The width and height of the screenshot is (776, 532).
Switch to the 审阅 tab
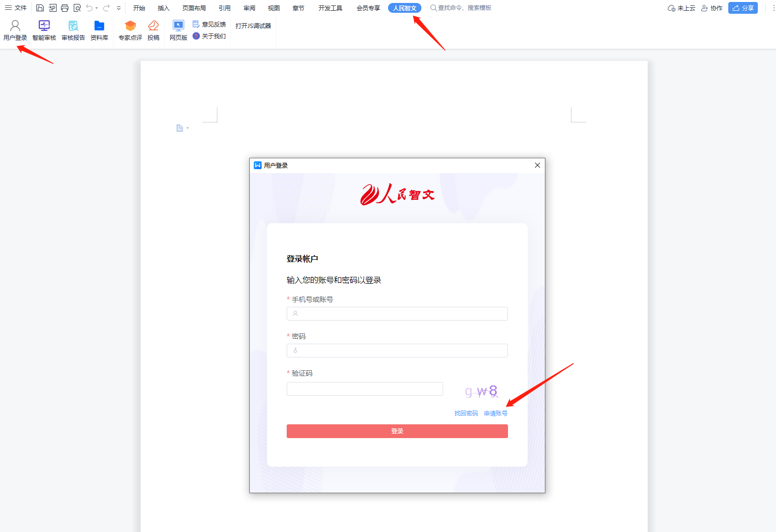(x=249, y=8)
